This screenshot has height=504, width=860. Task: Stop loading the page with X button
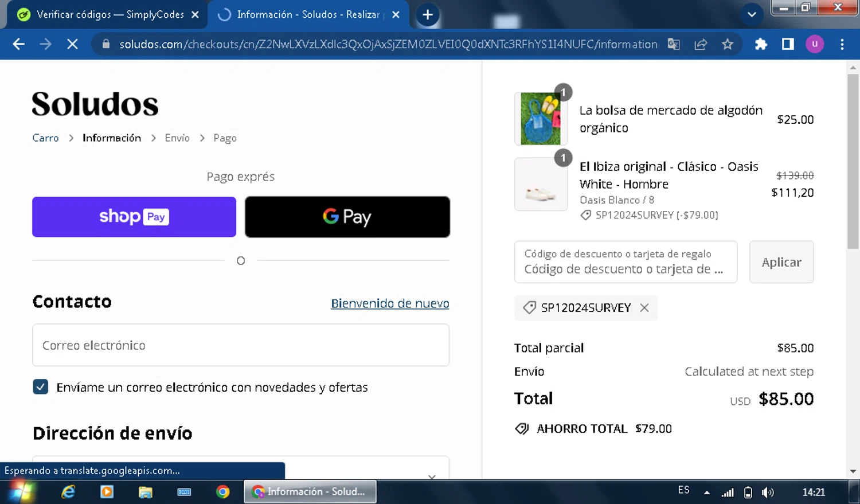[72, 44]
